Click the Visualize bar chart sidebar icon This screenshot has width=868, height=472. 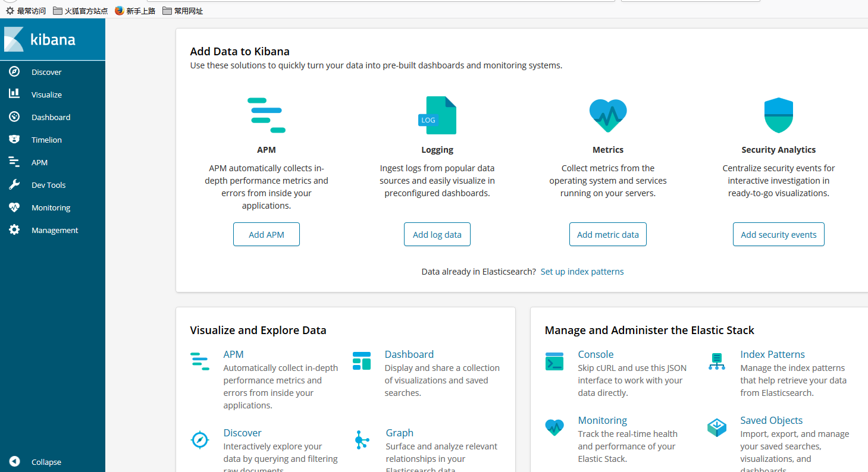[14, 94]
